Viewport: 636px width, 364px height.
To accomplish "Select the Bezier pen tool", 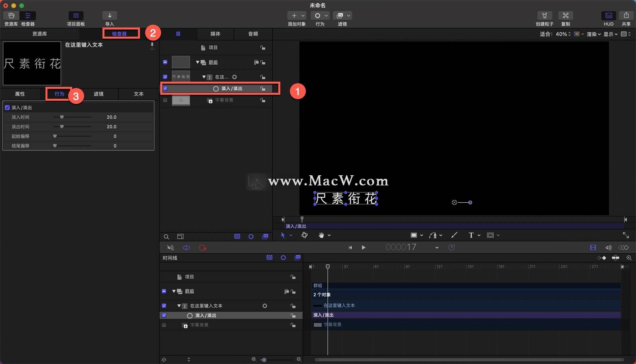I will pos(433,235).
